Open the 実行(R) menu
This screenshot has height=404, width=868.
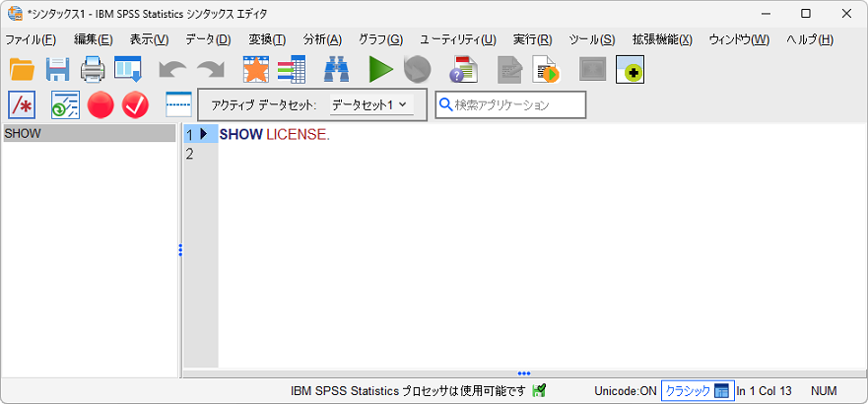pyautogui.click(x=532, y=39)
